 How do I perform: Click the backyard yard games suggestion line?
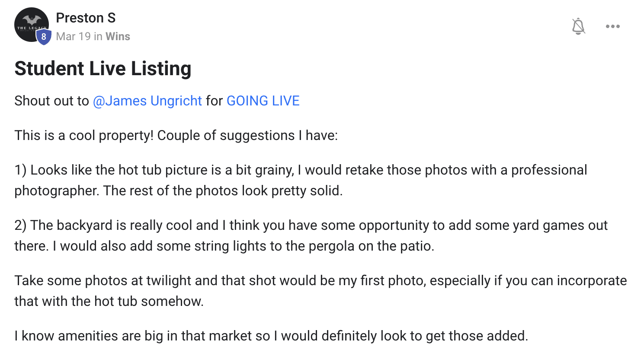[x=311, y=225]
